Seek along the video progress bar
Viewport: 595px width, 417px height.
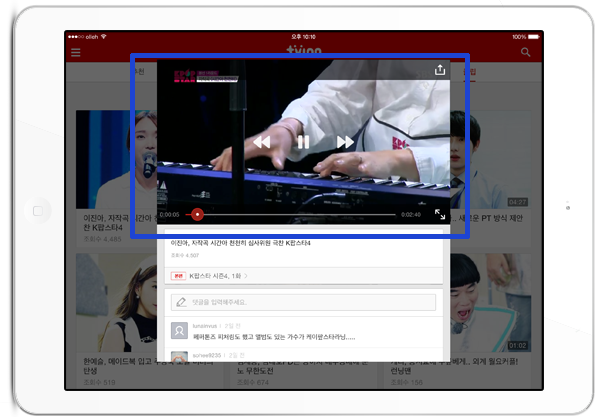tap(291, 214)
